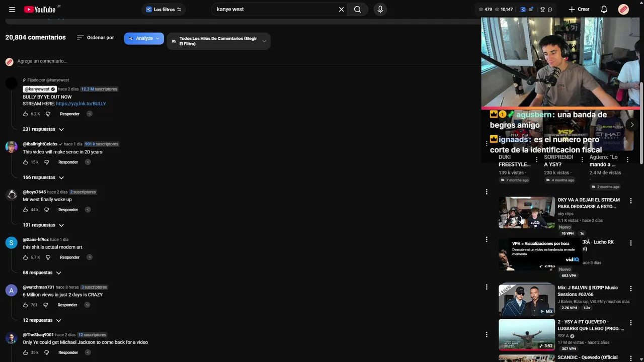Like the @watchman731 comment
Screen dimensions: 644x362
pyautogui.click(x=25, y=305)
